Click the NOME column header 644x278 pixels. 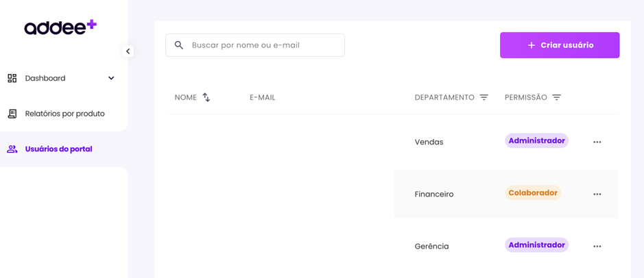(186, 98)
